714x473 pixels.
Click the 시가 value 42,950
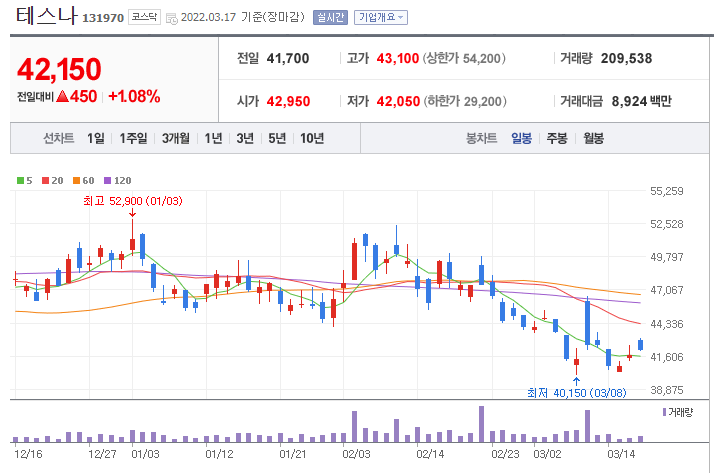point(288,101)
